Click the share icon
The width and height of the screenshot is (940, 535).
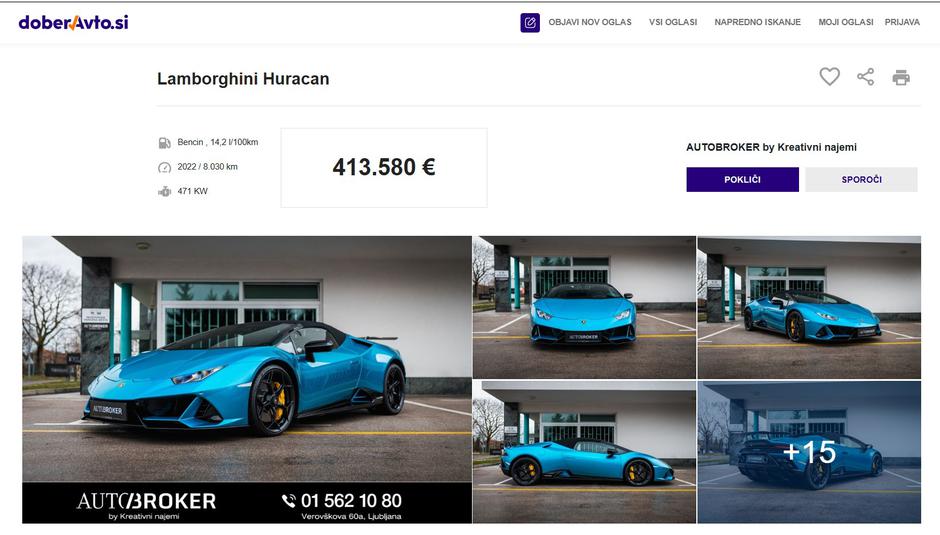tap(866, 77)
